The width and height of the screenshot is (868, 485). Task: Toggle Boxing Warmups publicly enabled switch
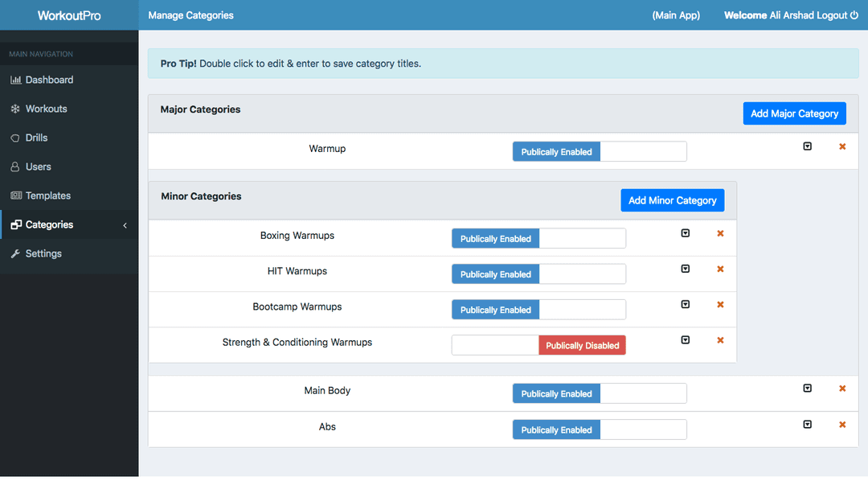tap(538, 238)
